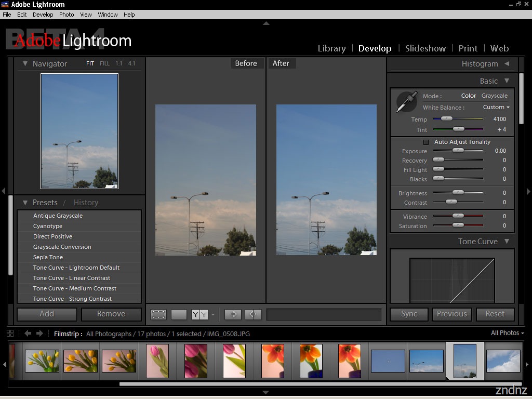Image resolution: width=532 pixels, height=399 pixels.
Task: Set mode to Color
Action: coord(468,96)
